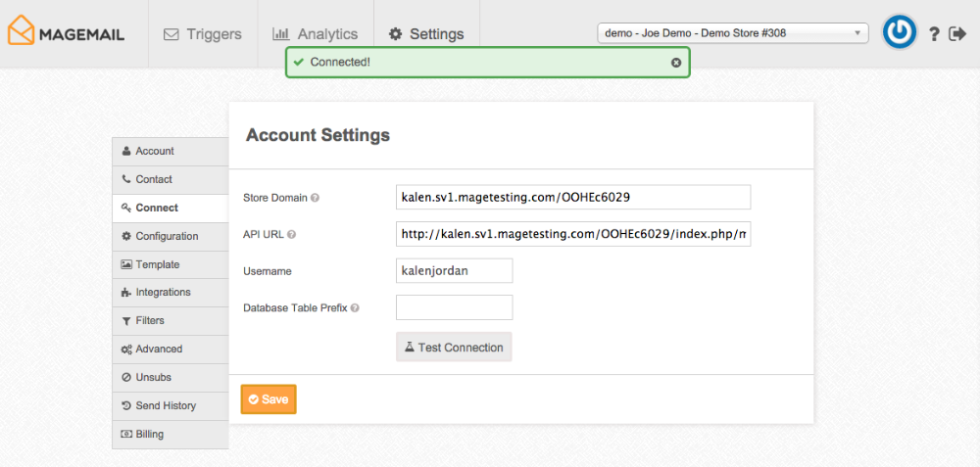Viewport: 980px width, 467px height.
Task: Select Account in the sidebar
Action: pyautogui.click(x=155, y=152)
